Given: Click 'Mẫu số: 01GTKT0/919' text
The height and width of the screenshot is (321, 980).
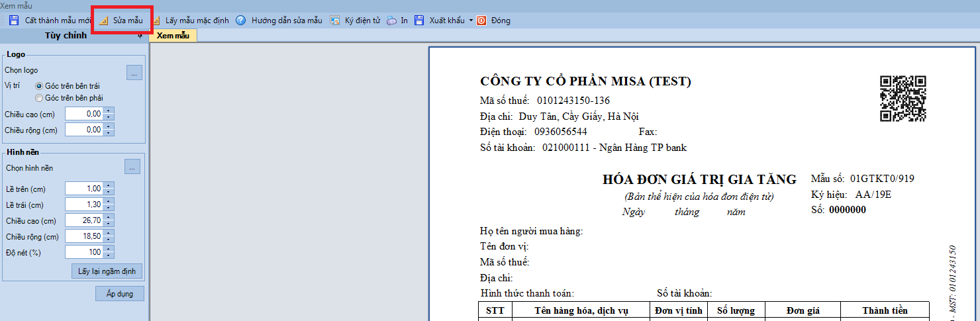Looking at the screenshot, I should pos(862,179).
